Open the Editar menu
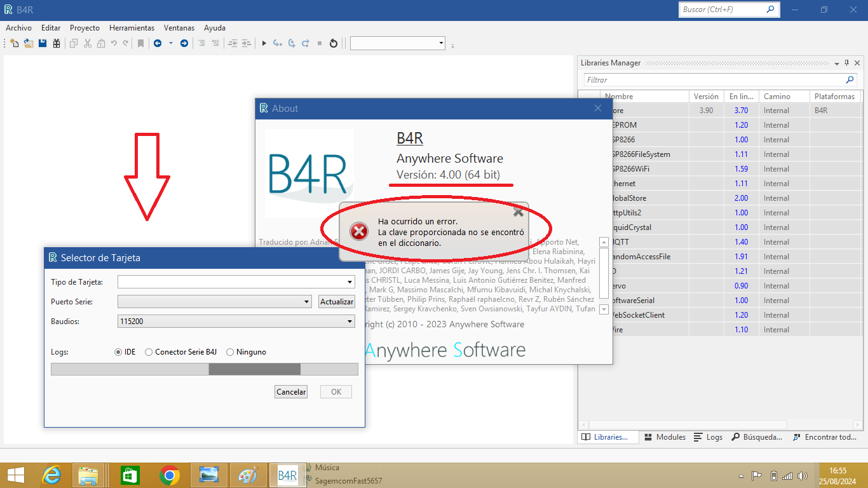Screen dimensions: 868x488 pyautogui.click(x=51, y=28)
